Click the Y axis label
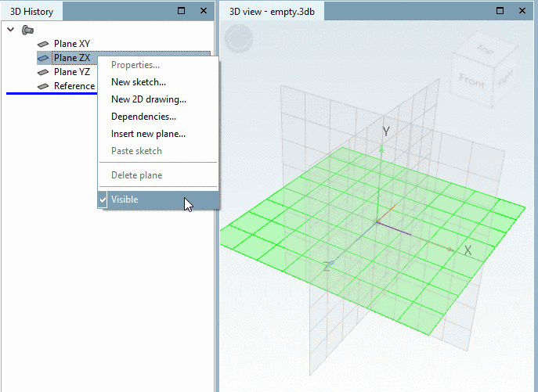The image size is (538, 392). [x=386, y=131]
